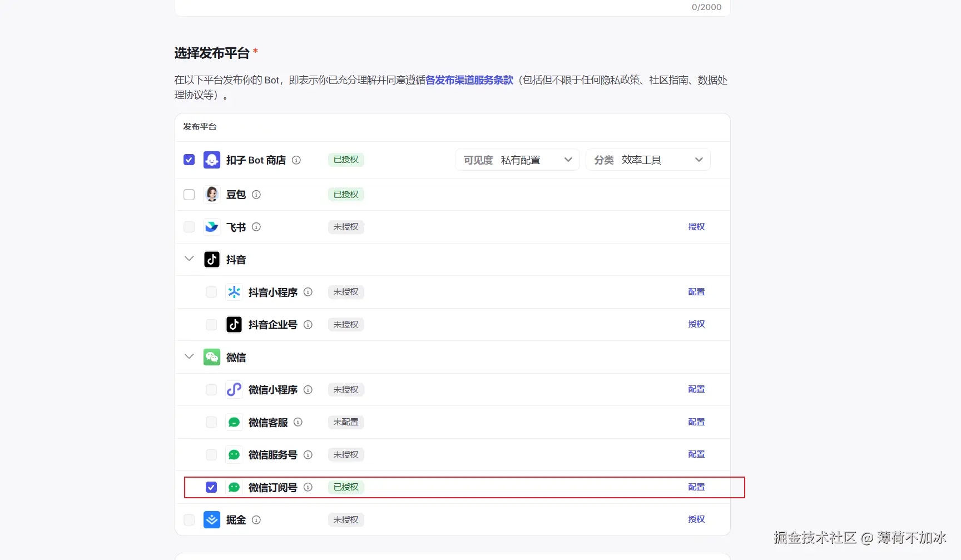Click 授权 for 掘金
Image resolution: width=961 pixels, height=560 pixels.
coord(696,519)
